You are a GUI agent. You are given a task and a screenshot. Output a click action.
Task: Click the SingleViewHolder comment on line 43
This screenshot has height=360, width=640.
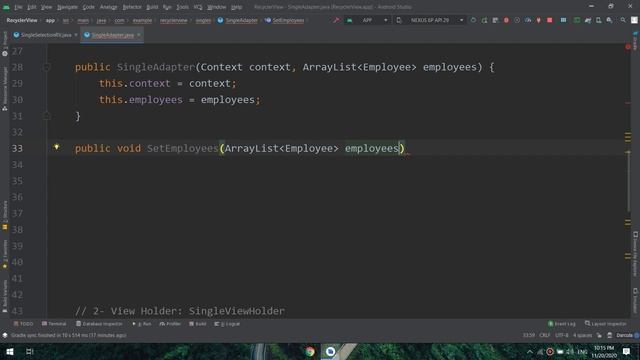[x=180, y=311]
